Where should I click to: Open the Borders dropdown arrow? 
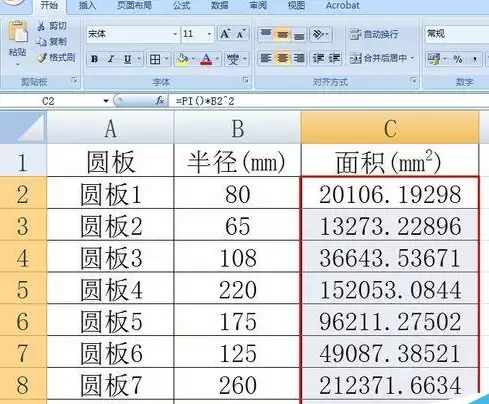166,59
